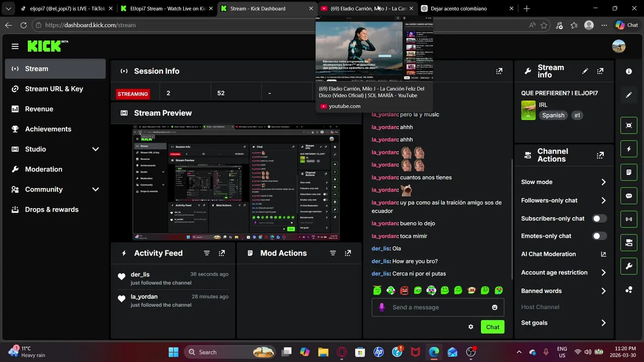644x362 pixels.
Task: Edit Stream info with pencil icon
Action: 585,71
